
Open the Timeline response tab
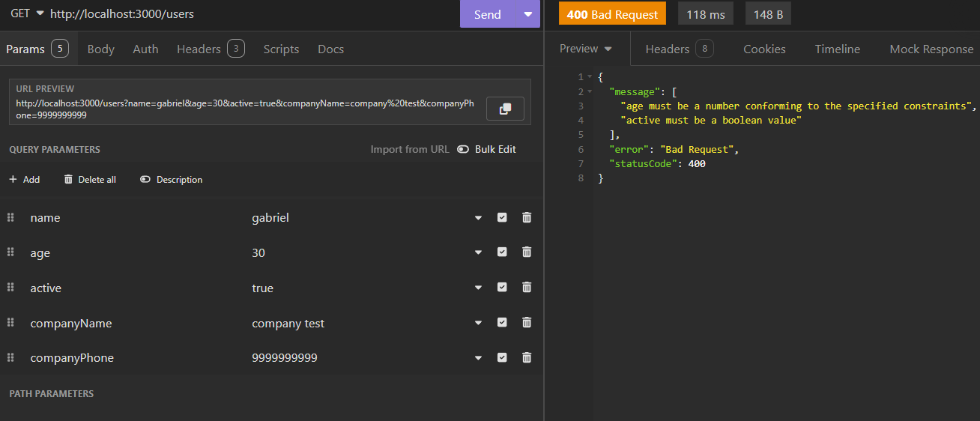point(838,49)
